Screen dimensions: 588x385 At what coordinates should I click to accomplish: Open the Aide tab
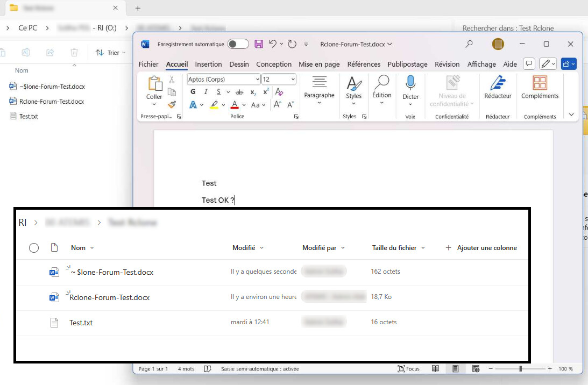point(510,64)
